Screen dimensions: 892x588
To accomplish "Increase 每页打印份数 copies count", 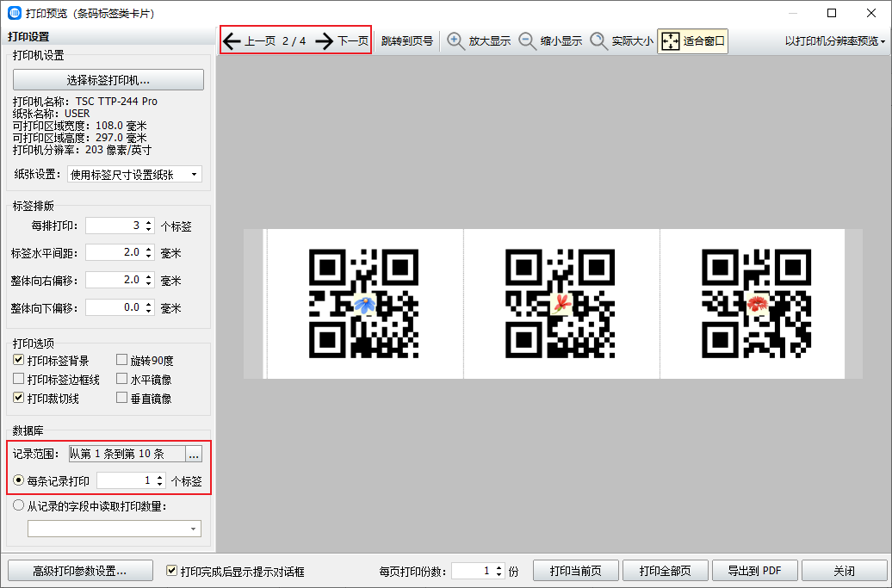I will tap(499, 567).
